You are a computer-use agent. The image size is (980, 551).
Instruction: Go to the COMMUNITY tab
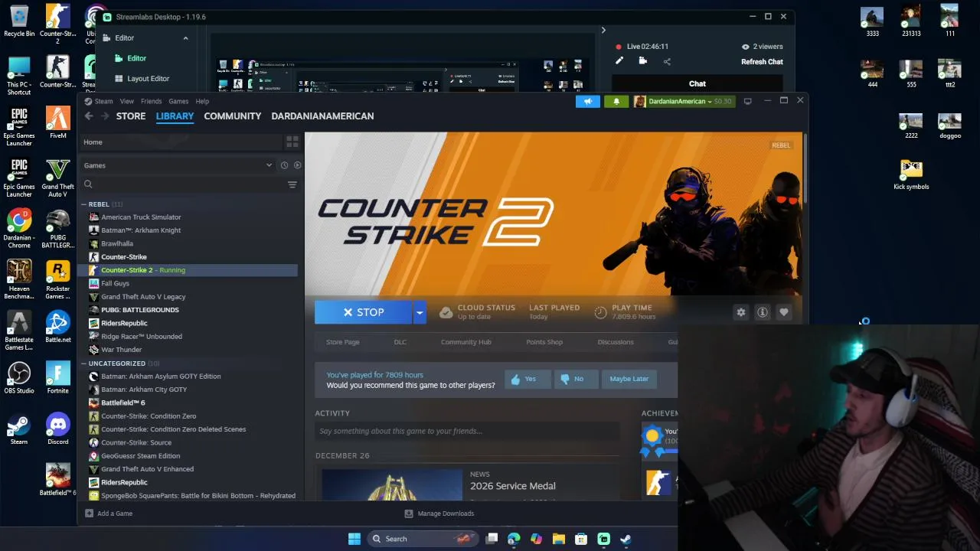[x=233, y=116]
